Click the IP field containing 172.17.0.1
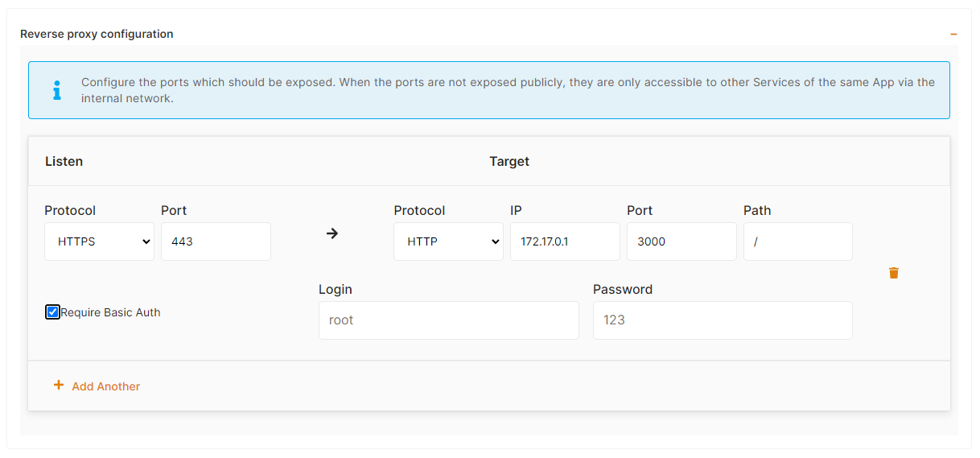980x458 pixels. pyautogui.click(x=565, y=241)
